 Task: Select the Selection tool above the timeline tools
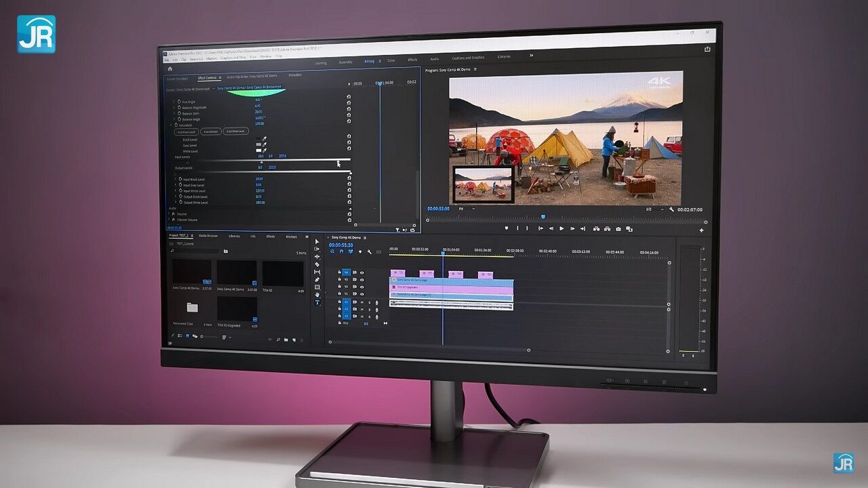coord(317,240)
